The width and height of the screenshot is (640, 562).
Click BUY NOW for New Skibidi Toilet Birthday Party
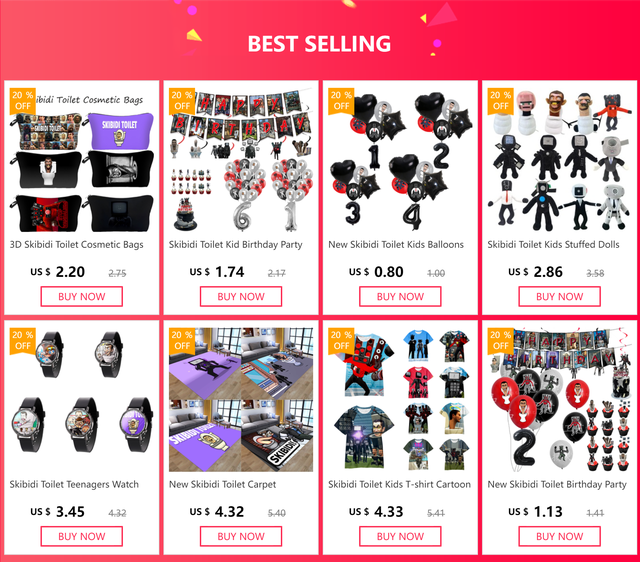pos(560,536)
